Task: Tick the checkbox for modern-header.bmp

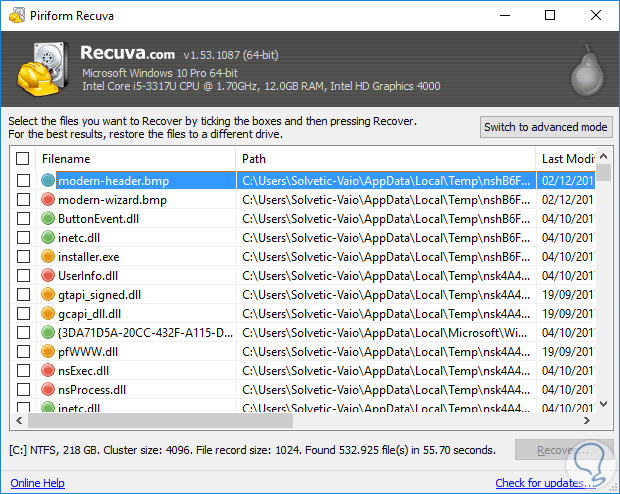Action: pos(23,181)
